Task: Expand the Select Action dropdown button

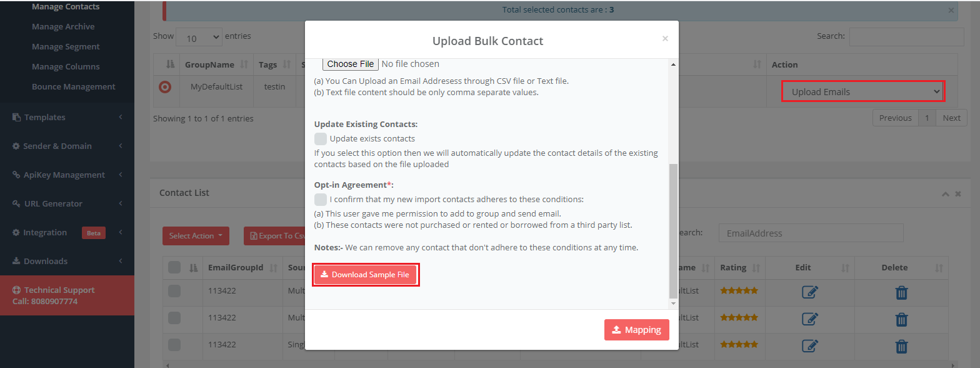Action: (196, 236)
